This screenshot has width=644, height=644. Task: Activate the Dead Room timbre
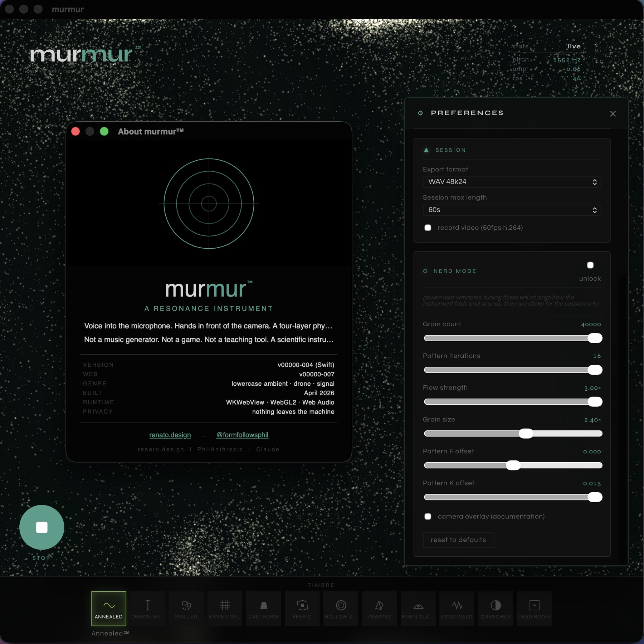pos(534,609)
